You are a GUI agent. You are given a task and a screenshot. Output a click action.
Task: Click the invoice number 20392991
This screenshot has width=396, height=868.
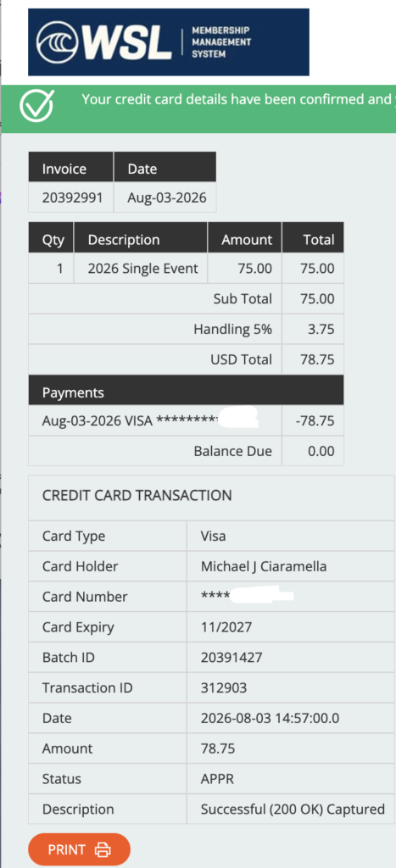point(72,198)
